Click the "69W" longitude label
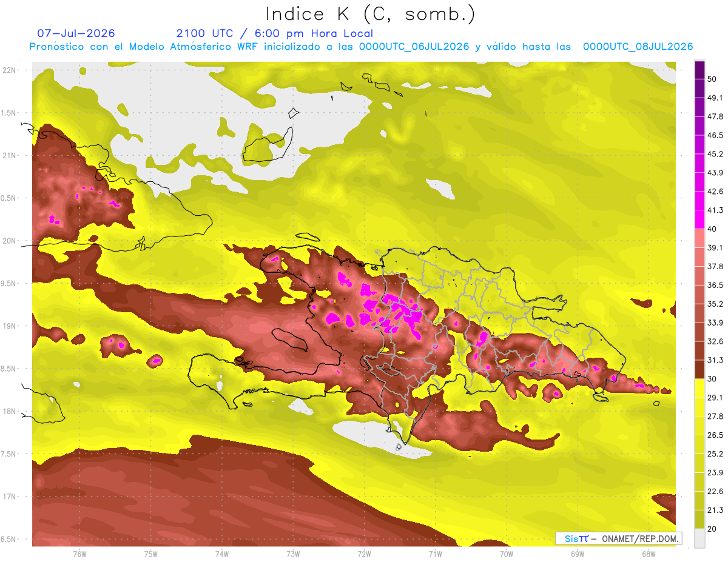 [578, 554]
